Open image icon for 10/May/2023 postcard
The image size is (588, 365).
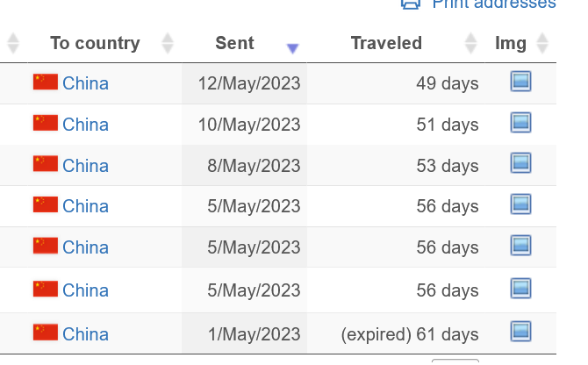tap(520, 123)
